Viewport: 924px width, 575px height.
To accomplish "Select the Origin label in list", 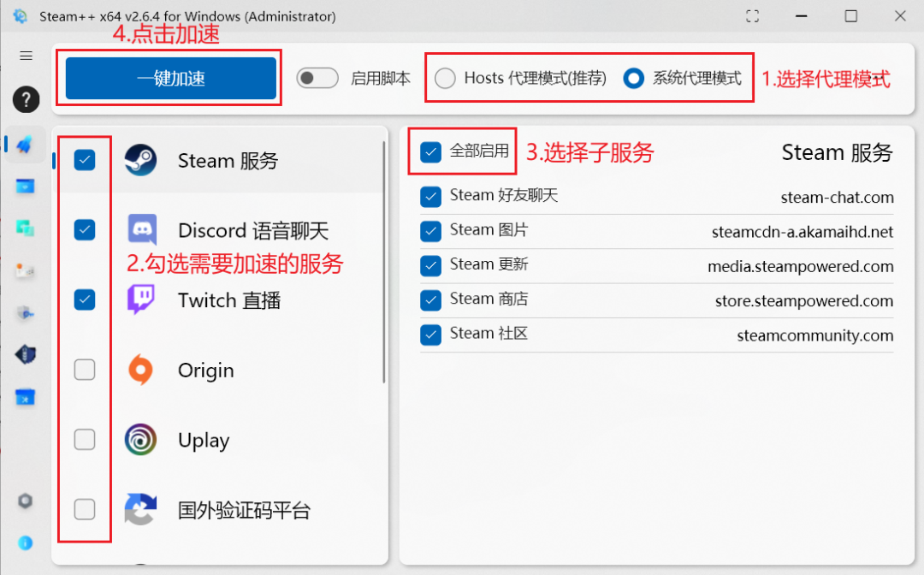I will [x=205, y=370].
